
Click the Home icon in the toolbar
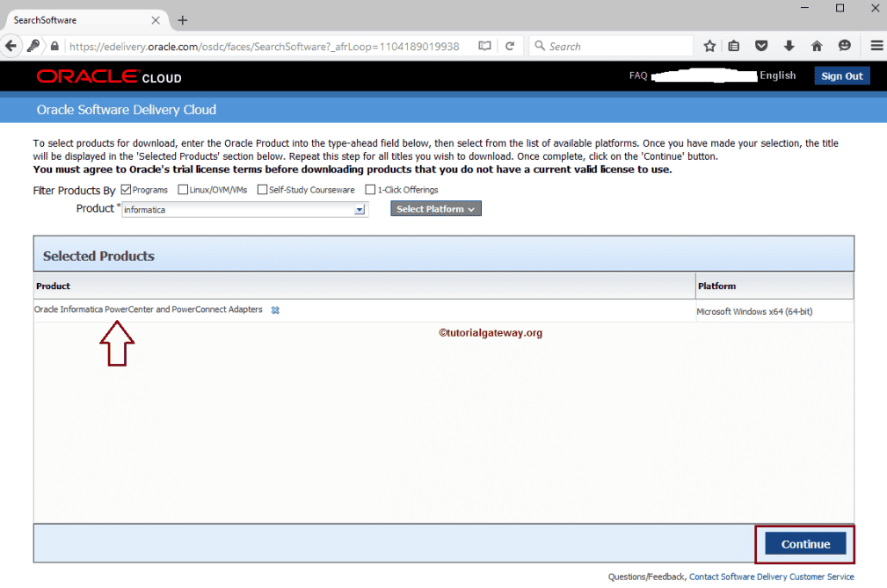(x=818, y=45)
